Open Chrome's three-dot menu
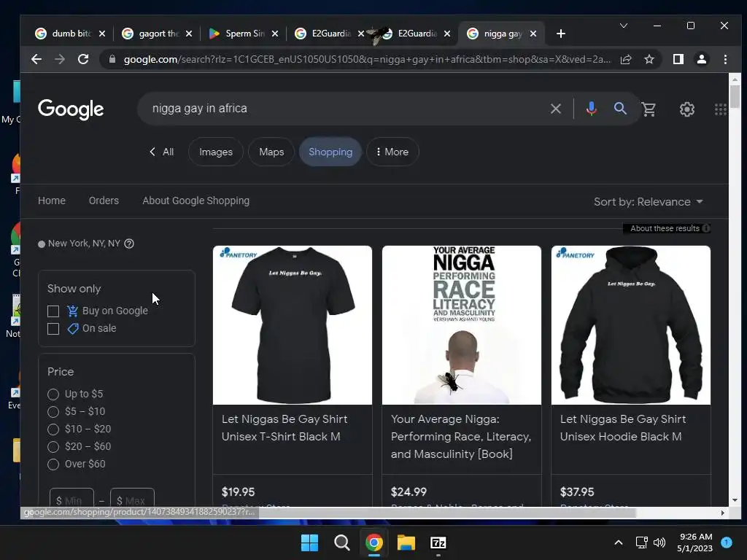747x560 pixels. (725, 60)
